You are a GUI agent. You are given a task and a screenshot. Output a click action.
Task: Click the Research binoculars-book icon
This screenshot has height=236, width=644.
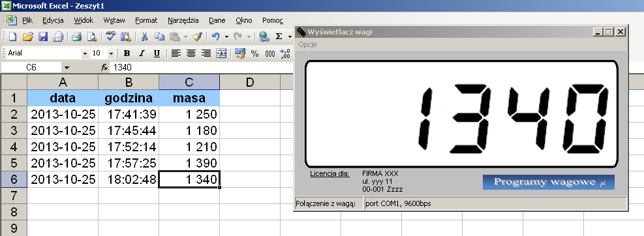tap(126, 37)
